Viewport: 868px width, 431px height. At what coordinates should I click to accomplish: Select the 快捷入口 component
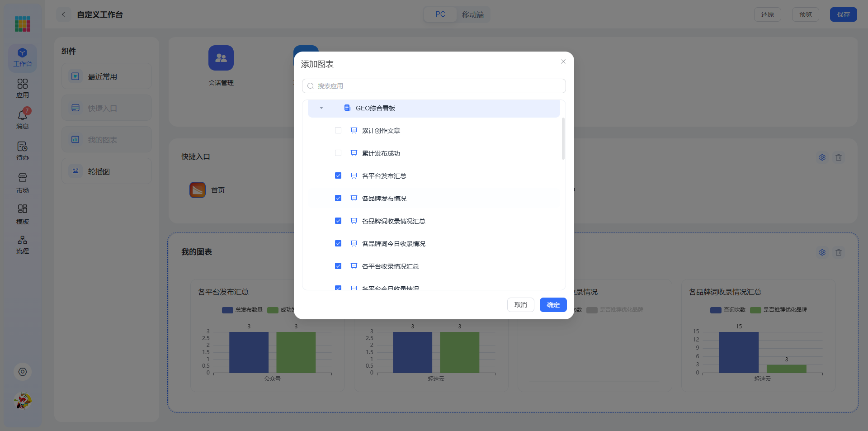tap(107, 108)
